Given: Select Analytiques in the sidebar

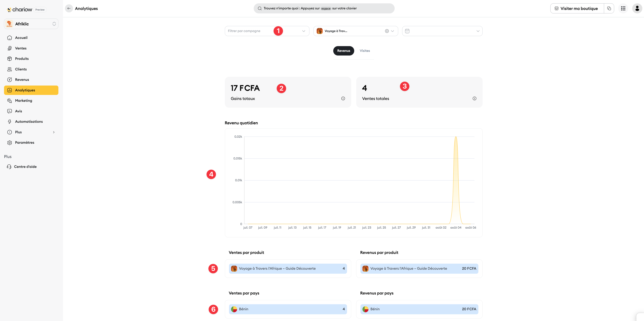Looking at the screenshot, I should [x=31, y=90].
